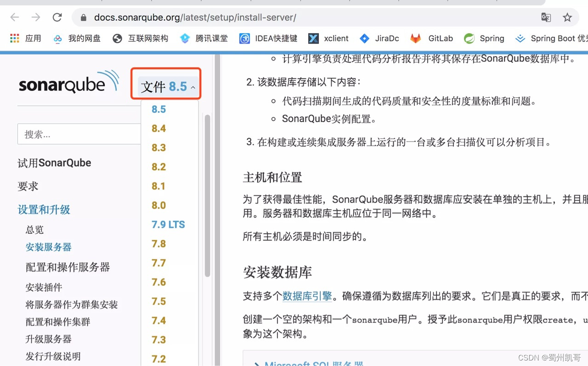
Task: Select version 8.0 in the list
Action: [158, 205]
